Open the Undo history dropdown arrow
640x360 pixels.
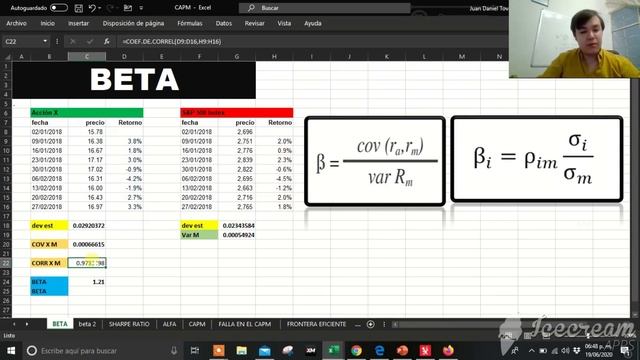point(100,8)
